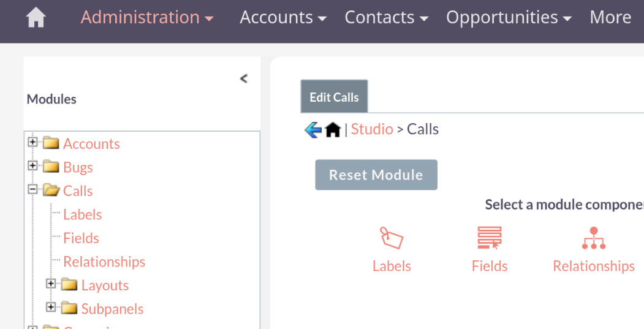The width and height of the screenshot is (644, 329).
Task: Select the Edit Calls tab
Action: 335,97
